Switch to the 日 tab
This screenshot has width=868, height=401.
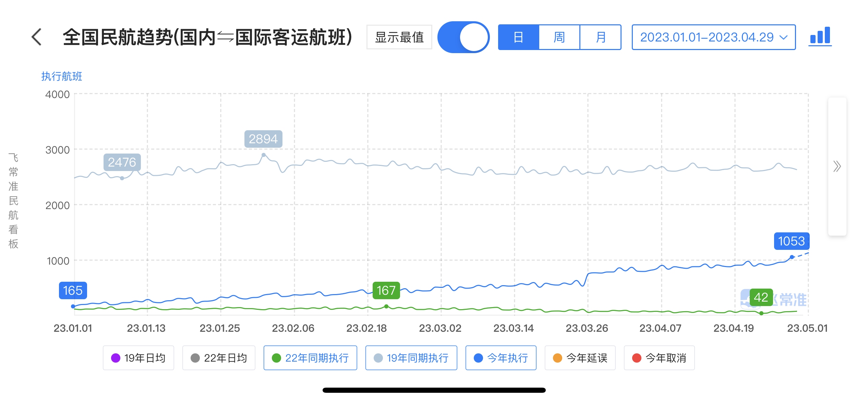pyautogui.click(x=518, y=37)
